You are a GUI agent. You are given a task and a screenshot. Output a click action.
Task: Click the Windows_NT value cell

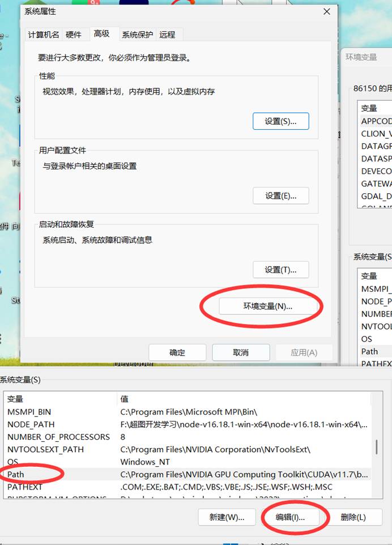tap(145, 462)
